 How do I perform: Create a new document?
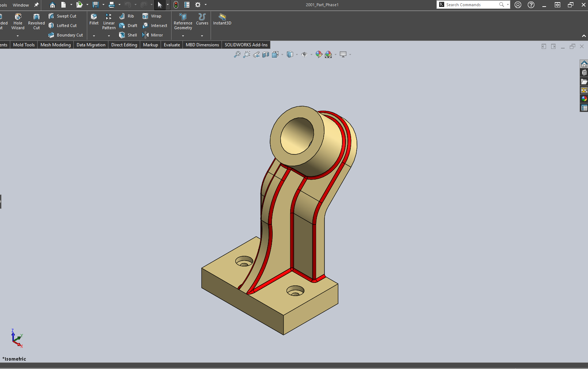64,5
